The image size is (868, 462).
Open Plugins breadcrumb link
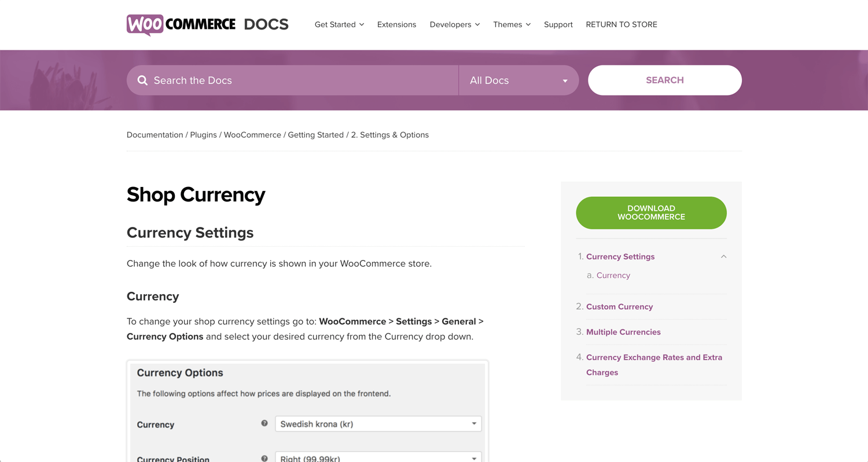tap(203, 135)
